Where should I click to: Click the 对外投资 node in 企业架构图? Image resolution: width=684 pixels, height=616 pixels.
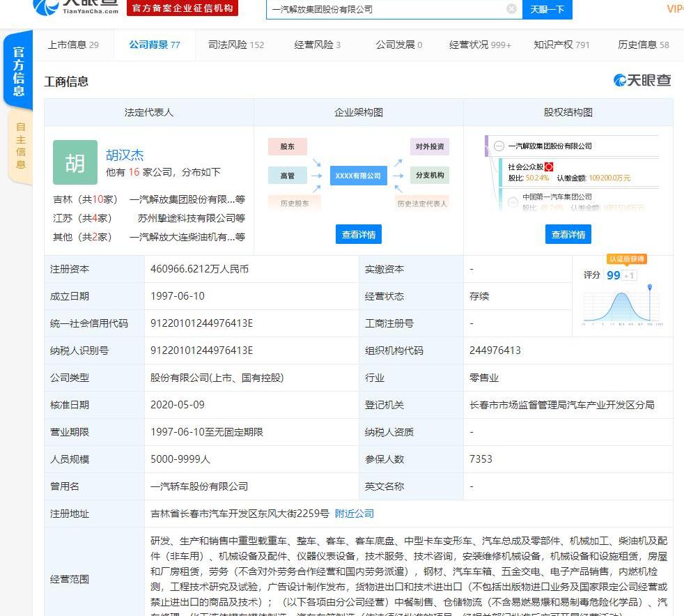[x=430, y=146]
